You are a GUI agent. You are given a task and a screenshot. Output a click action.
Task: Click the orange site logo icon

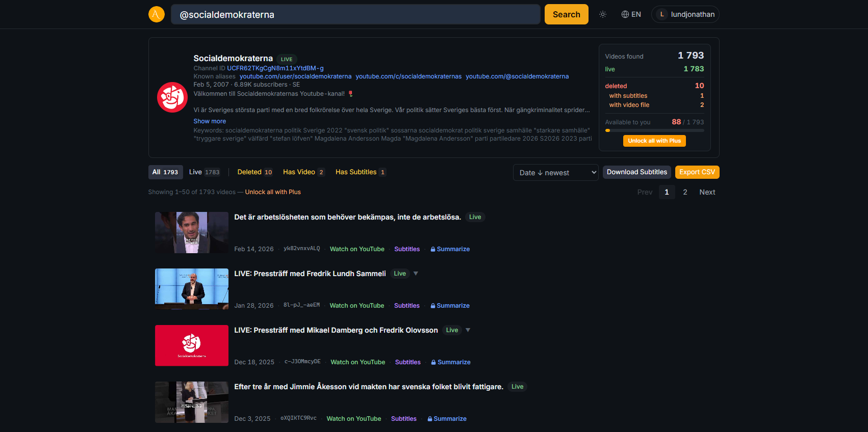click(157, 14)
